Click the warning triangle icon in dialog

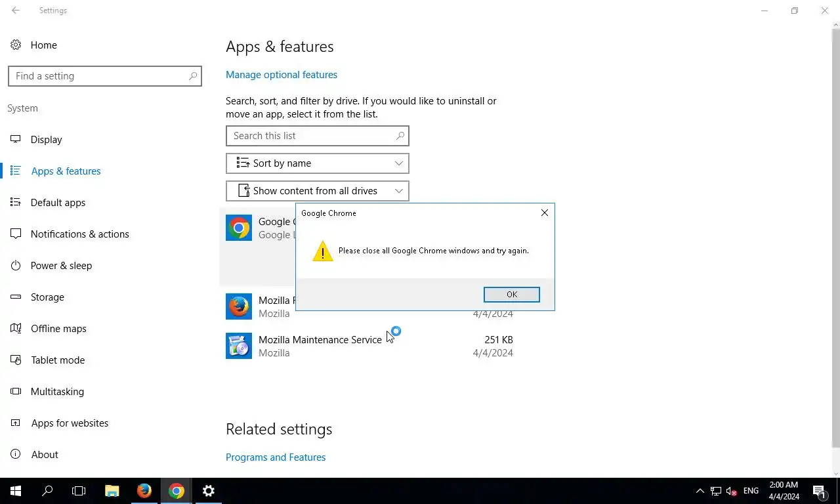click(x=322, y=251)
